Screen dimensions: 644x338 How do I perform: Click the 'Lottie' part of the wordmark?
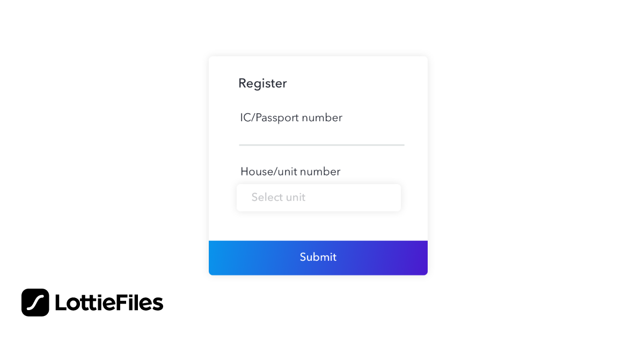[x=86, y=303]
